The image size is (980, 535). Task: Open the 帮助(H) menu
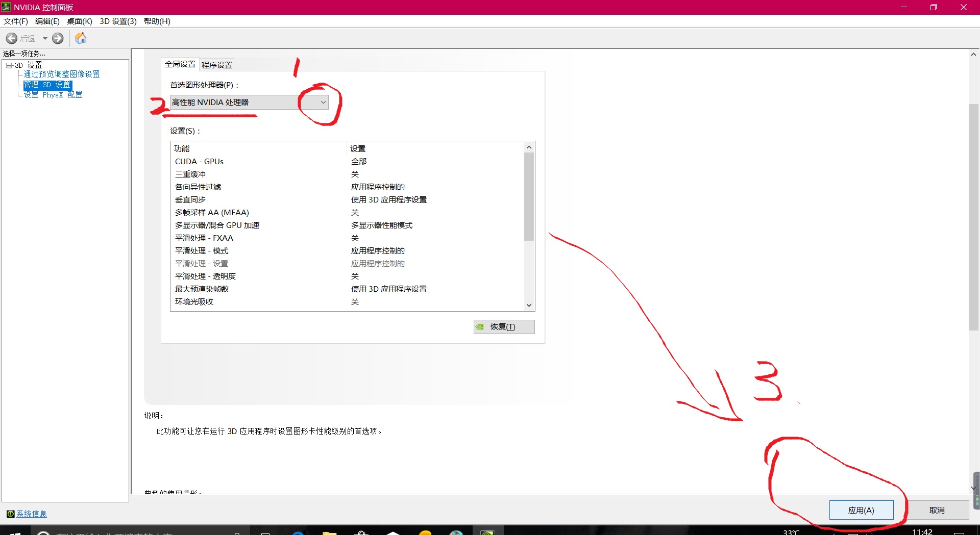pos(157,21)
